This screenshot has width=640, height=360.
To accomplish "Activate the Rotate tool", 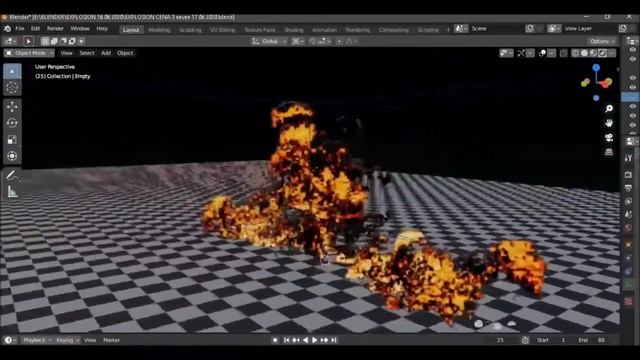I will (12, 123).
